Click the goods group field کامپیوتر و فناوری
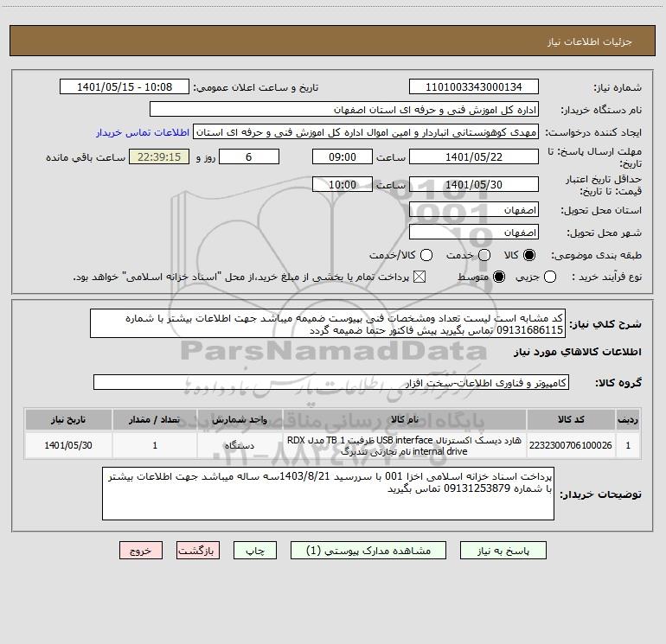This screenshot has height=644, width=666. click(x=331, y=382)
